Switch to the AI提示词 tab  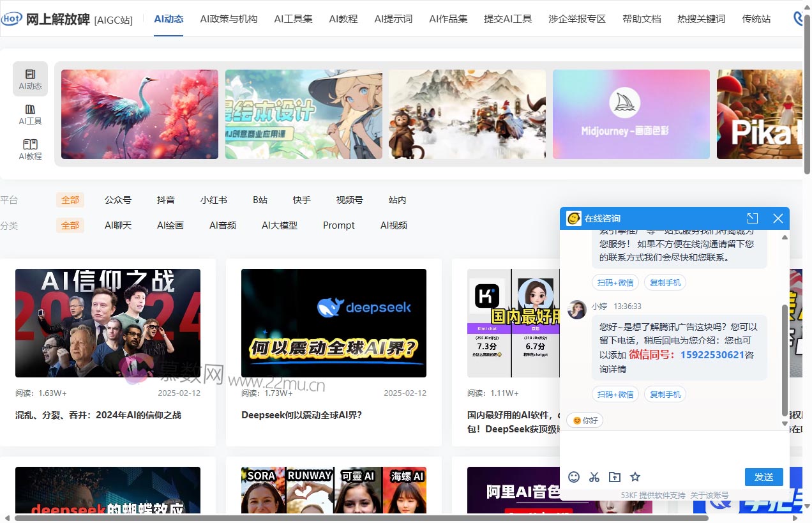click(x=393, y=19)
